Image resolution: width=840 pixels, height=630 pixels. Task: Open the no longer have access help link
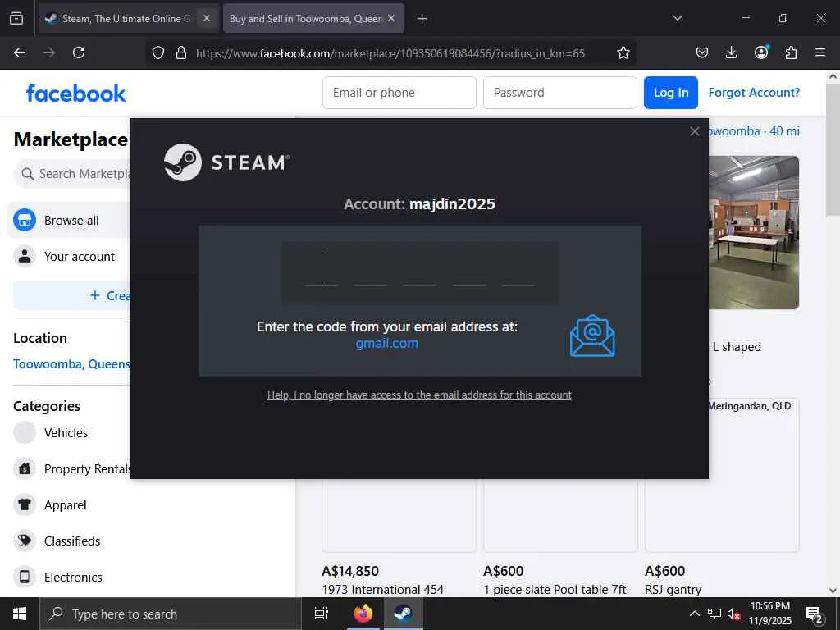(x=419, y=395)
